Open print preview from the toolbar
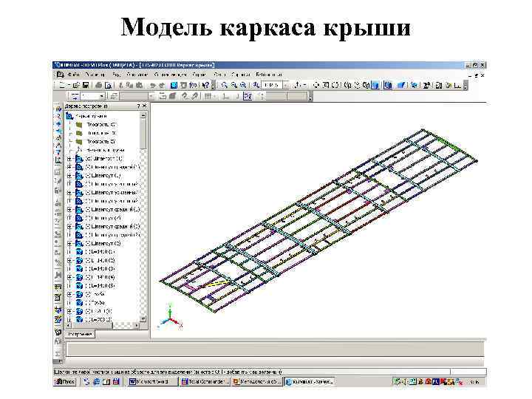 [108, 85]
